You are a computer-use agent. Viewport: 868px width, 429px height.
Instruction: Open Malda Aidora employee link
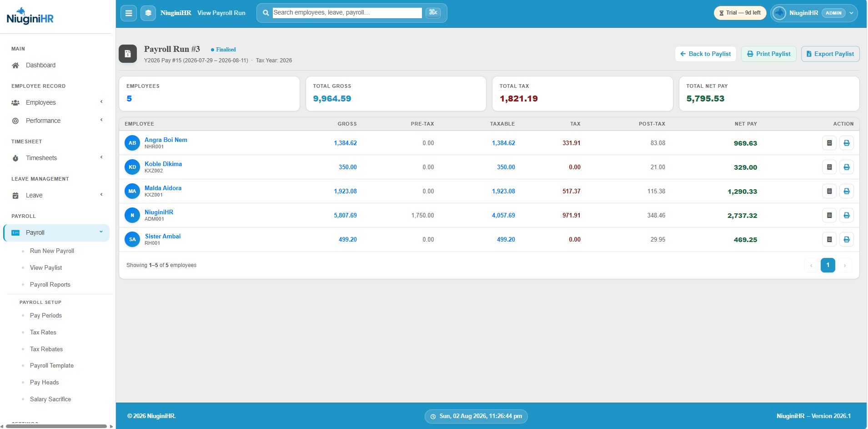pos(163,188)
